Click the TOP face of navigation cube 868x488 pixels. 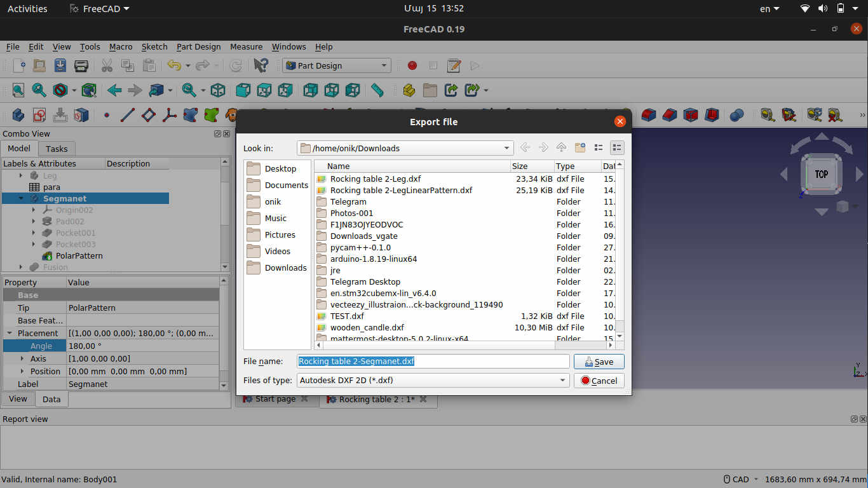click(822, 173)
